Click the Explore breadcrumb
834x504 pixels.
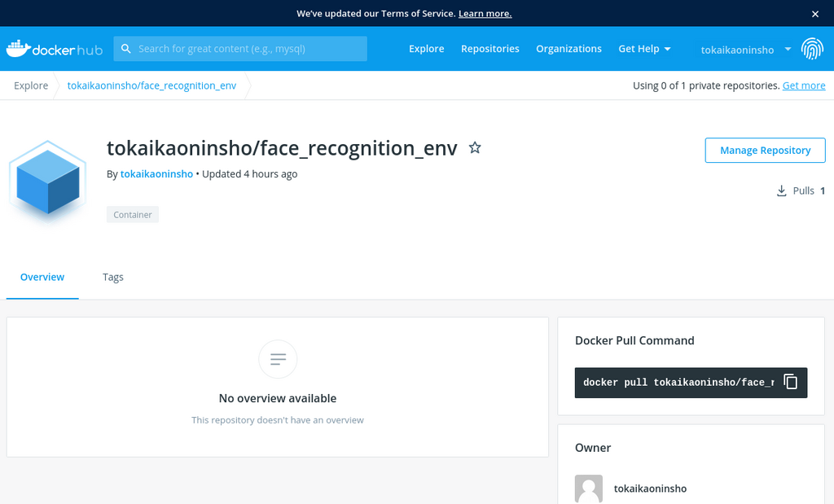(31, 85)
